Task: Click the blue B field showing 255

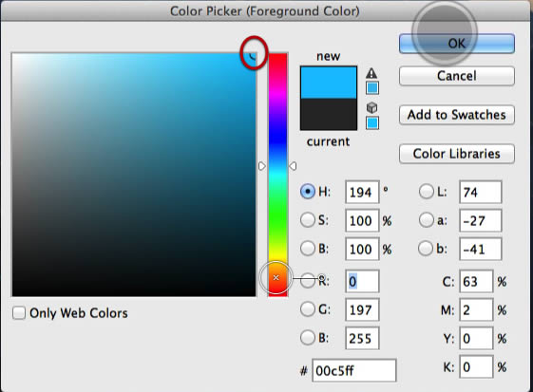Action: (x=362, y=338)
